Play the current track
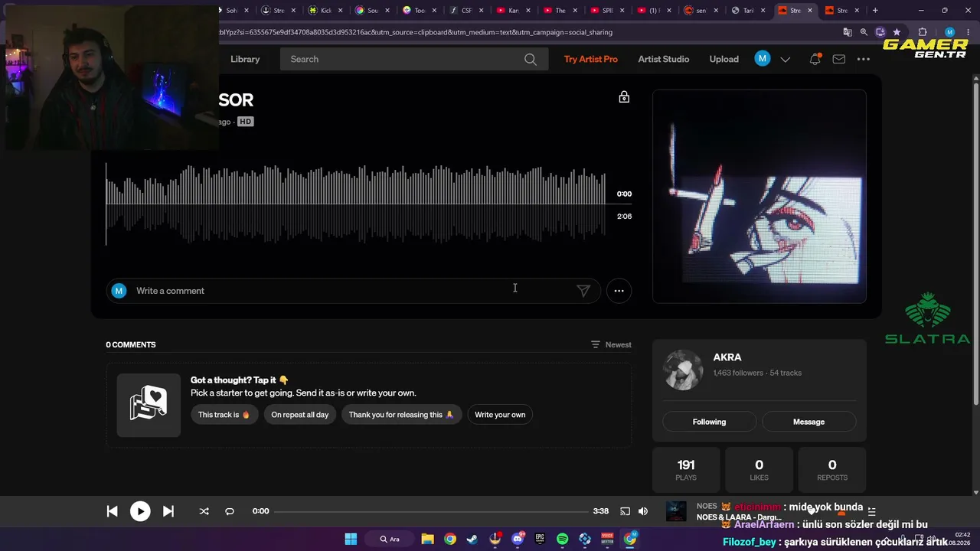The height and width of the screenshot is (551, 980). pyautogui.click(x=140, y=511)
